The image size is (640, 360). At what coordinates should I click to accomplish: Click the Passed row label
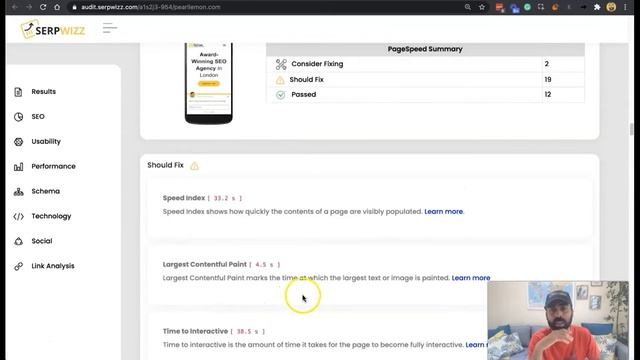tap(304, 95)
